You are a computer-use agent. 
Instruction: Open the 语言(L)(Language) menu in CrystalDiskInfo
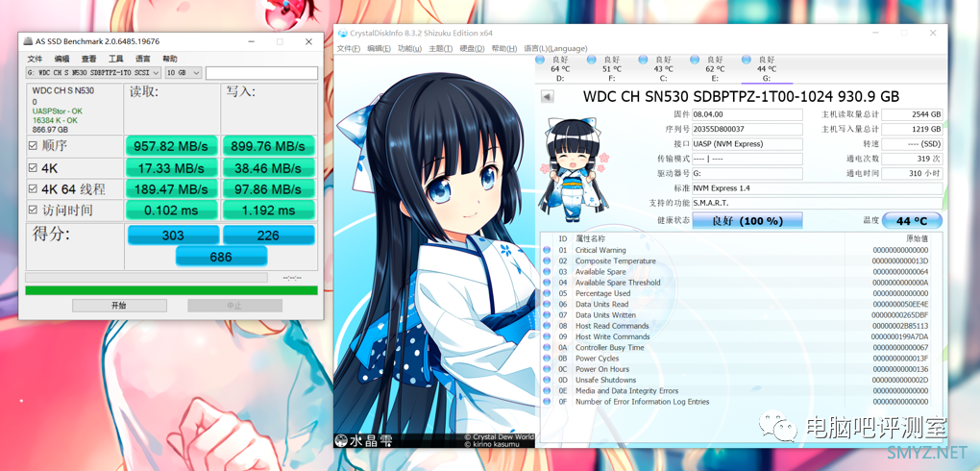[x=555, y=49]
